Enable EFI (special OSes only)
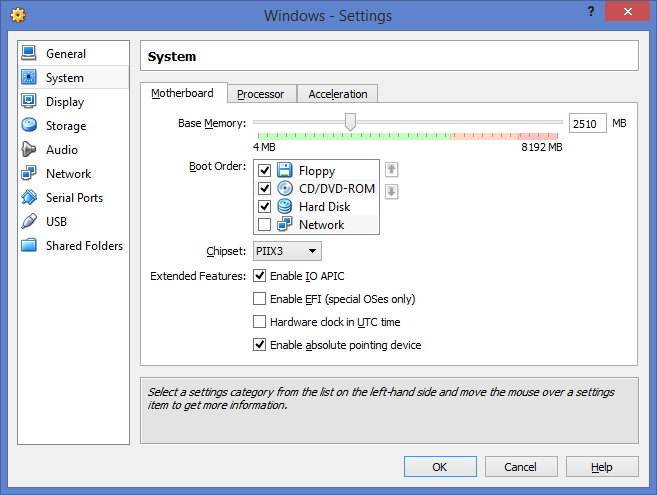657x495 pixels. [x=259, y=299]
